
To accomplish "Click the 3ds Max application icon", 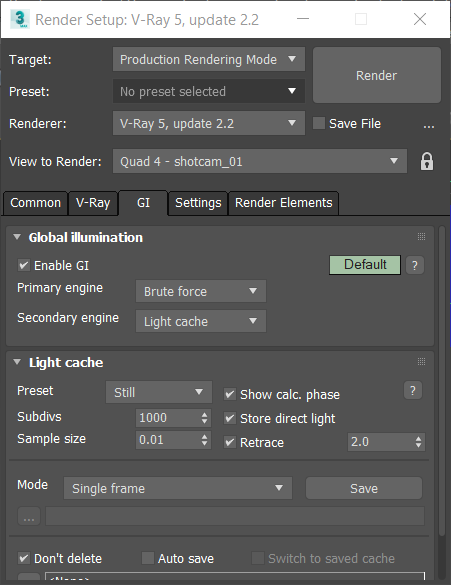I will (19, 19).
